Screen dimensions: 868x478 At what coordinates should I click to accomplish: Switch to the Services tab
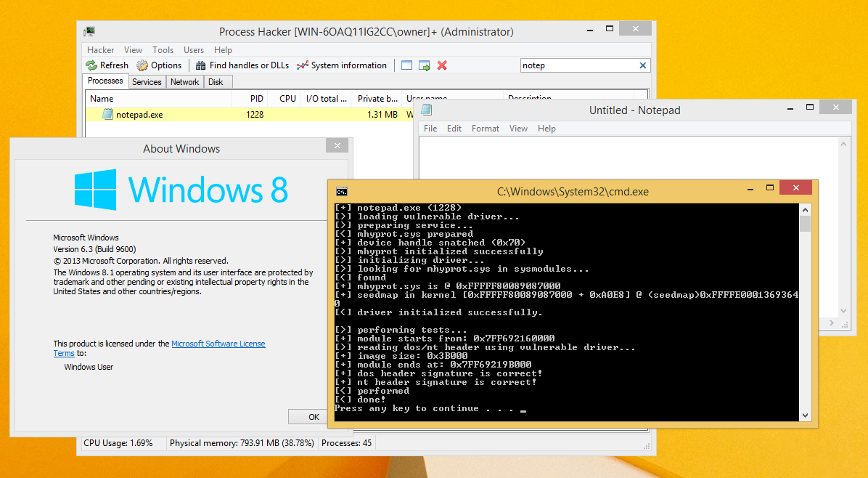147,82
